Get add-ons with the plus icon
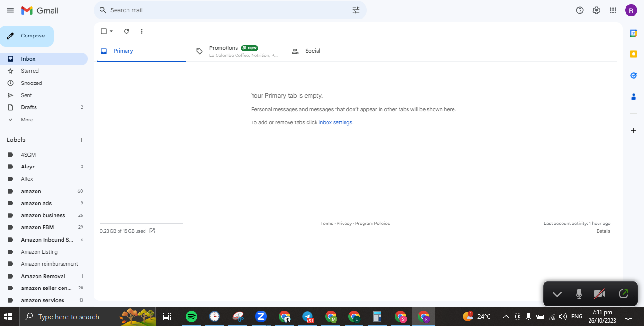This screenshot has height=326, width=644. [633, 130]
